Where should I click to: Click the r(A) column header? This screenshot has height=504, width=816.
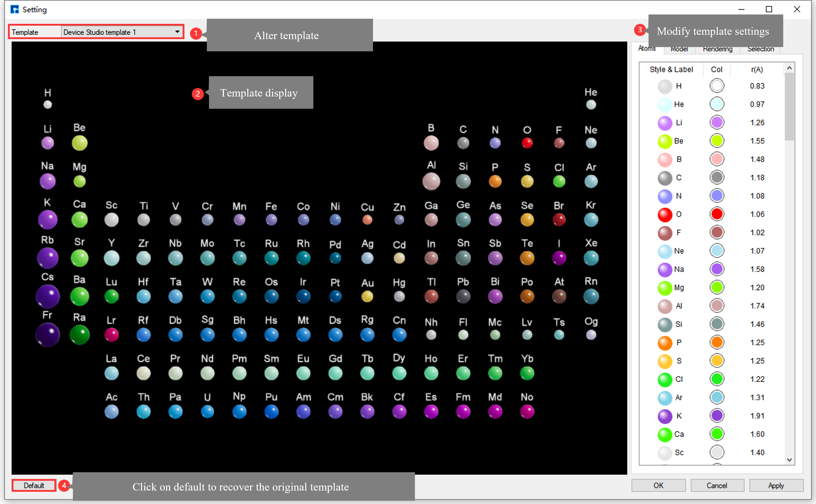pos(757,69)
